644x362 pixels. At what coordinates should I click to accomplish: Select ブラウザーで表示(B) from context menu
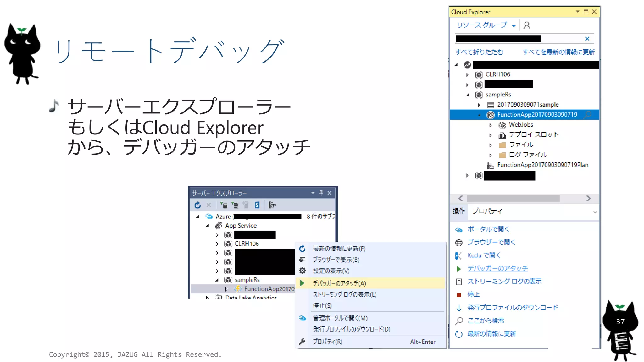370,260
